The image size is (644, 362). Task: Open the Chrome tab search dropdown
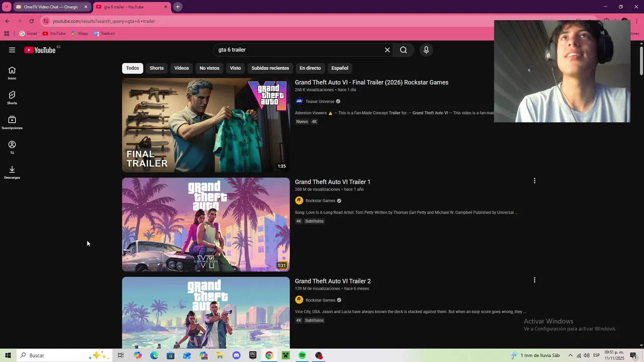(7, 7)
